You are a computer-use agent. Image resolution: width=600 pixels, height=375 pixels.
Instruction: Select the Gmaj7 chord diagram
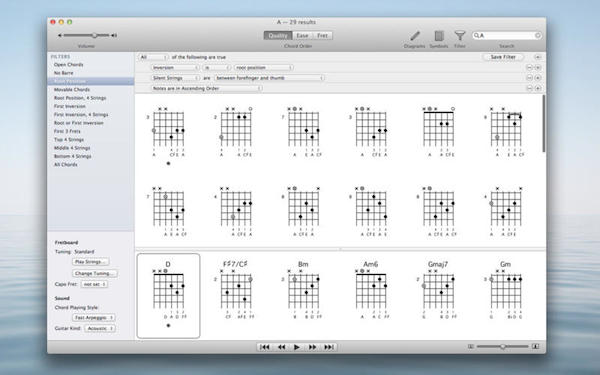click(438, 292)
